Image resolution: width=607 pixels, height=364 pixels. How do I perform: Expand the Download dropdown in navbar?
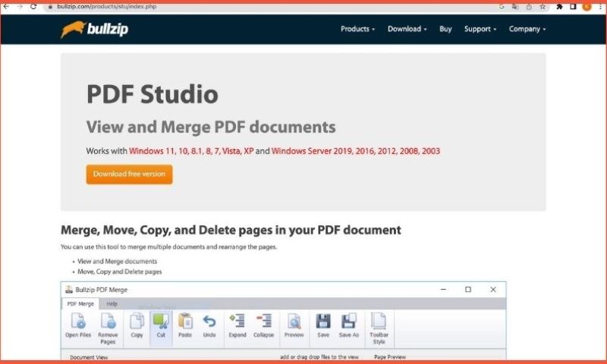point(407,29)
